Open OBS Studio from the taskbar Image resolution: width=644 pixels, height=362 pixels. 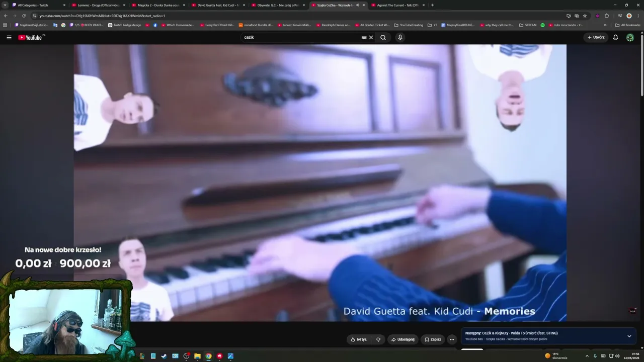pos(186,356)
